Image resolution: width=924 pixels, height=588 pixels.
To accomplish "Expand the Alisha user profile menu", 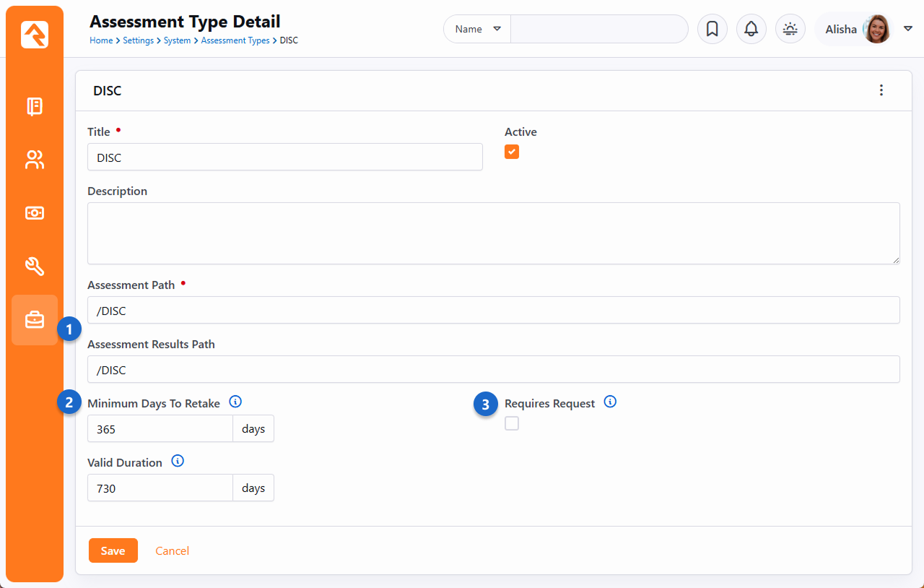I will click(x=907, y=29).
